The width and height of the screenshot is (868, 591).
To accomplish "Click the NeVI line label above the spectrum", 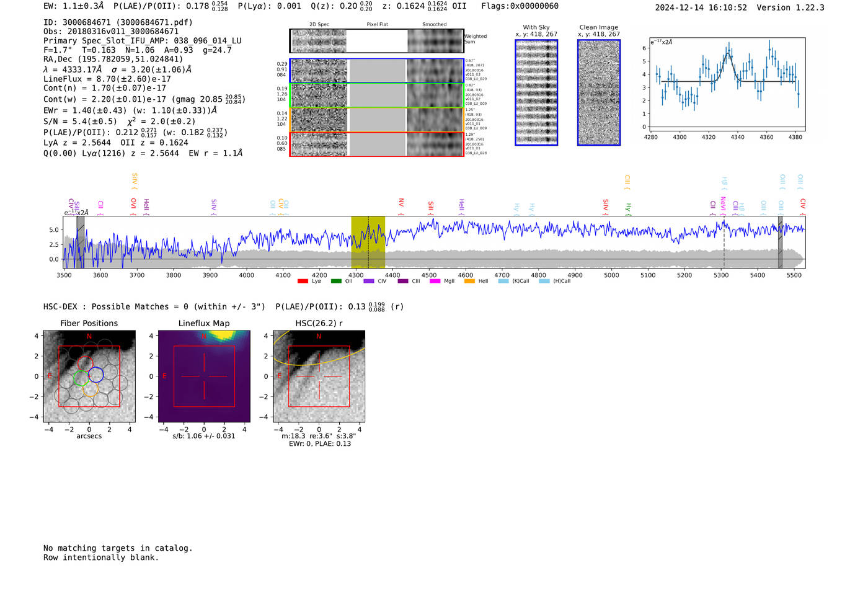I will 722,204.
